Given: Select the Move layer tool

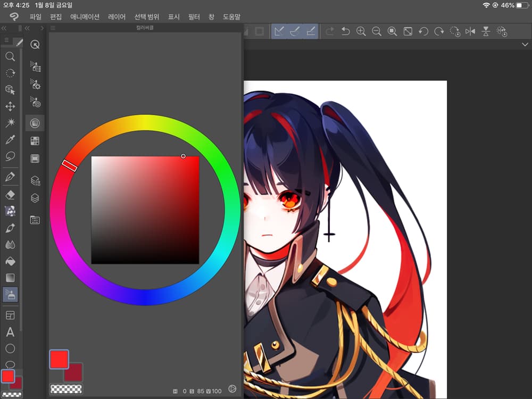Looking at the screenshot, I should click(10, 106).
